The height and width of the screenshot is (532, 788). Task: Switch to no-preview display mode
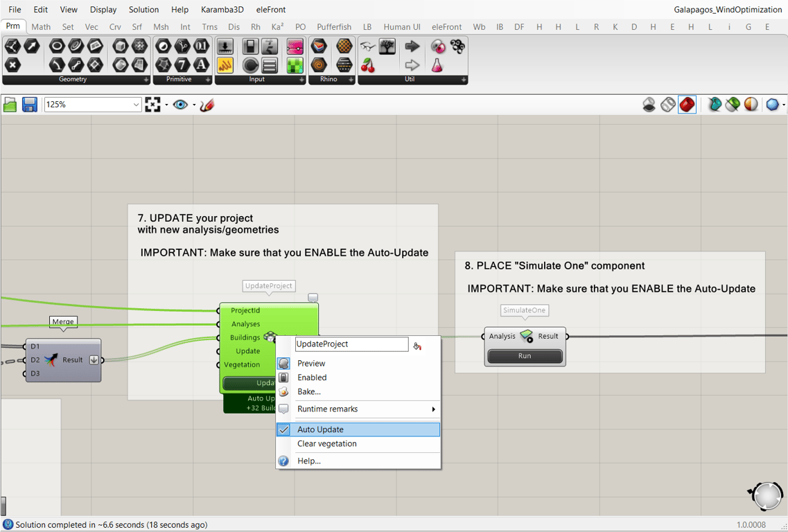pyautogui.click(x=649, y=105)
